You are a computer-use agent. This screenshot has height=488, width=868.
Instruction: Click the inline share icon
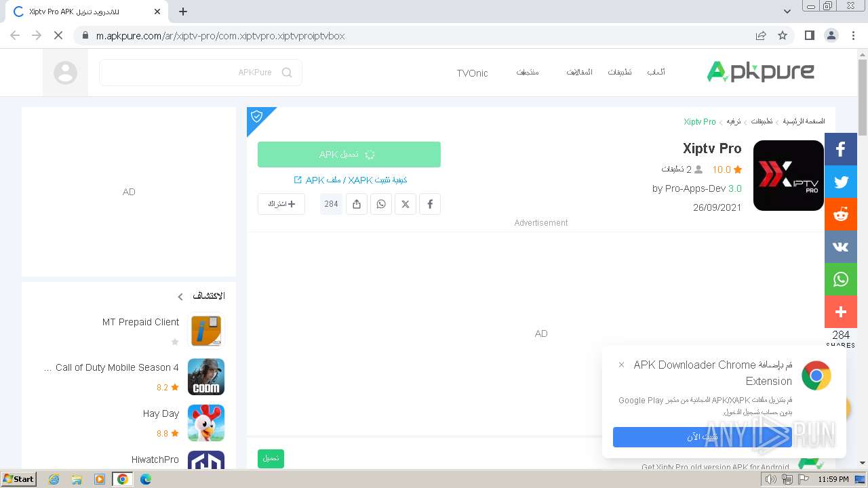click(x=357, y=204)
